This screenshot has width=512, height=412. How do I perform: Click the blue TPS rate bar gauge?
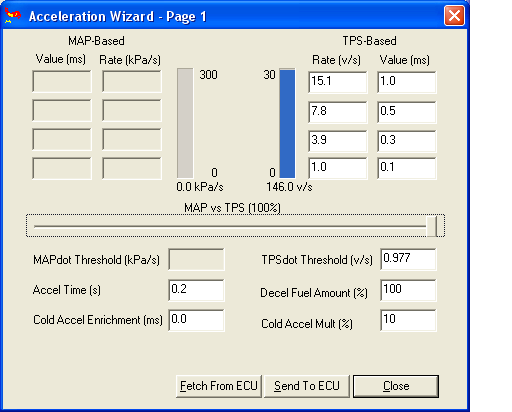(x=287, y=123)
